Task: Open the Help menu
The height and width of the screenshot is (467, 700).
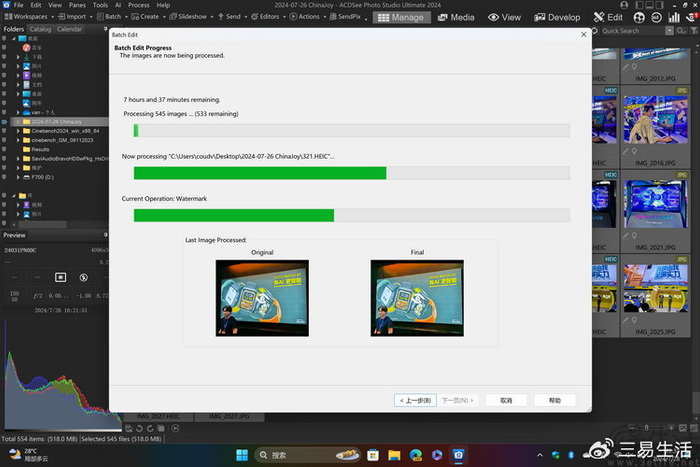Action: (x=163, y=5)
